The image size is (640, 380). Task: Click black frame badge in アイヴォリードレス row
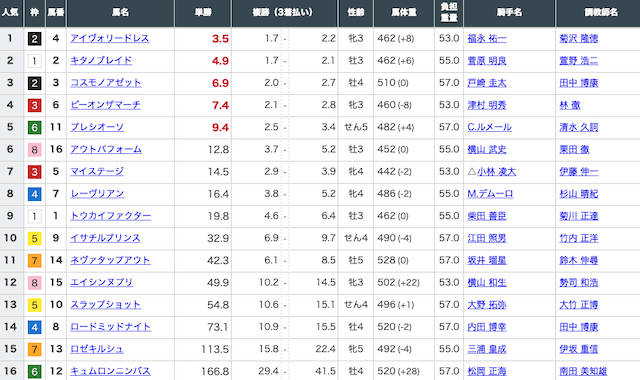[35, 39]
